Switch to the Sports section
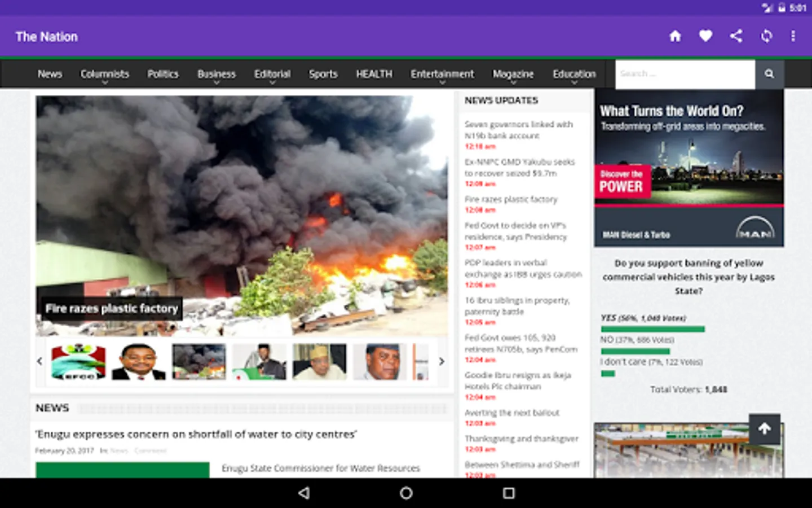 [x=323, y=73]
